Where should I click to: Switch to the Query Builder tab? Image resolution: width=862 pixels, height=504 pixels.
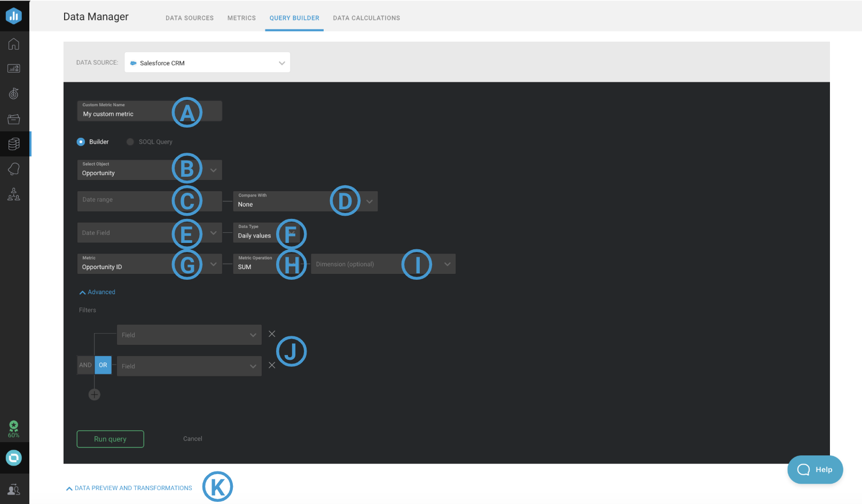click(x=294, y=18)
